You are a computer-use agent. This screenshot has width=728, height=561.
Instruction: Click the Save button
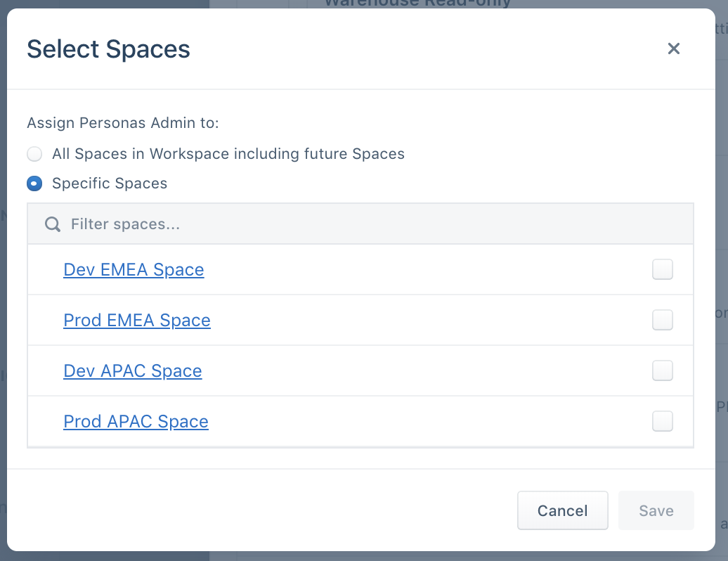pos(656,510)
